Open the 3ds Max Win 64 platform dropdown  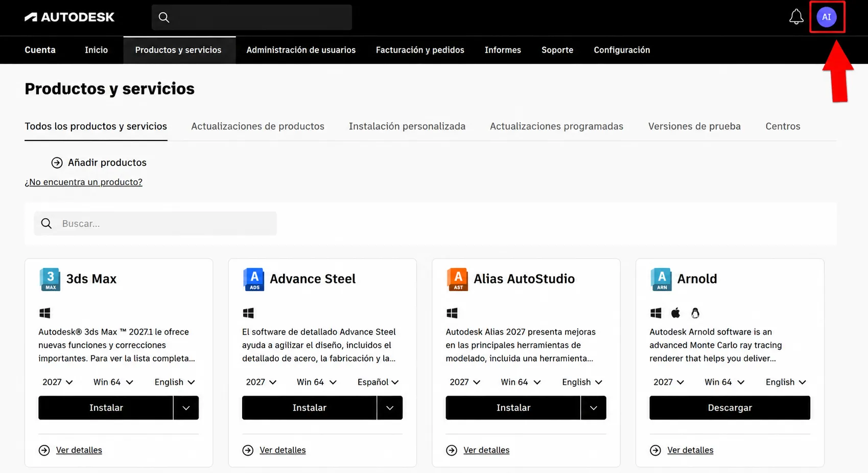(113, 382)
